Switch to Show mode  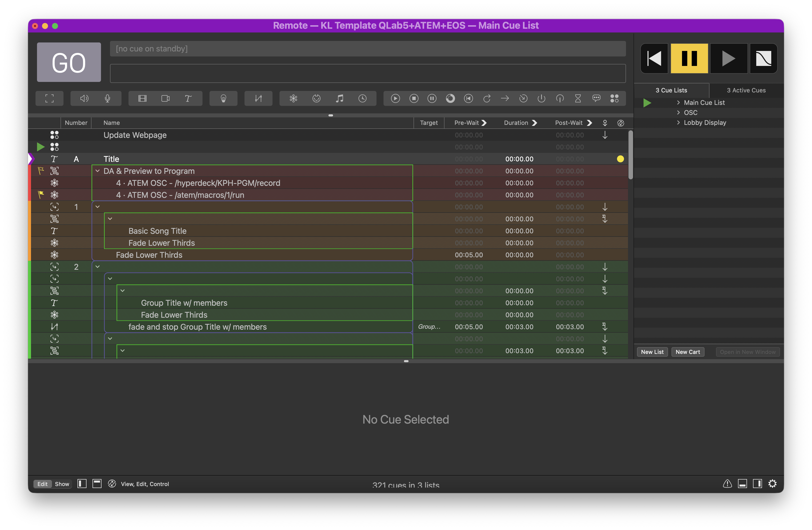coord(62,484)
